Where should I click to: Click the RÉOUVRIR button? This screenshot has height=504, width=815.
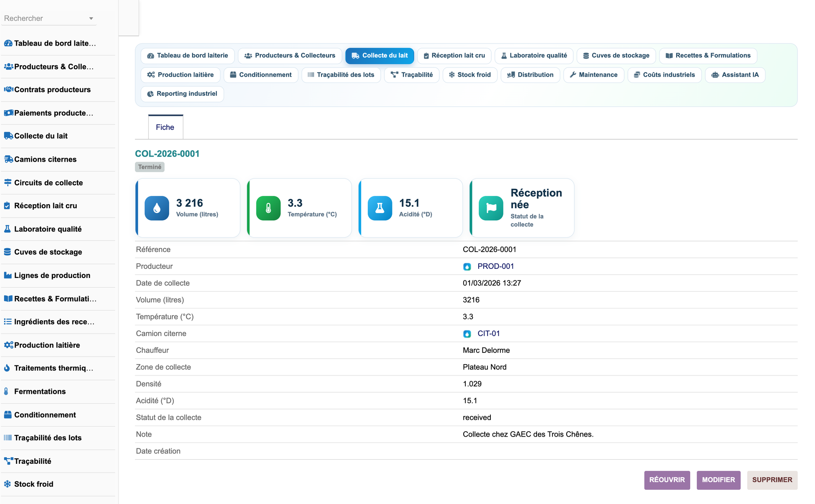tap(667, 480)
